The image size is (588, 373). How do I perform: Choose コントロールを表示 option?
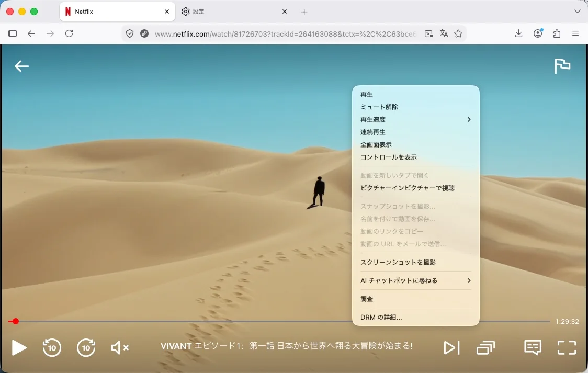point(415,157)
